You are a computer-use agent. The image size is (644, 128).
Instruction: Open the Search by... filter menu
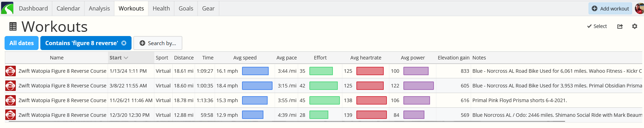click(x=158, y=43)
